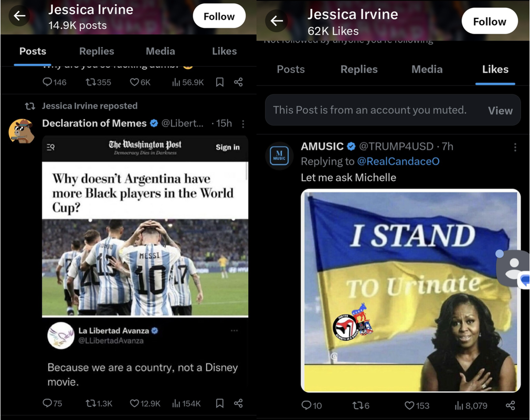
Task: Share the Declaration of Memes post
Action: tap(238, 403)
